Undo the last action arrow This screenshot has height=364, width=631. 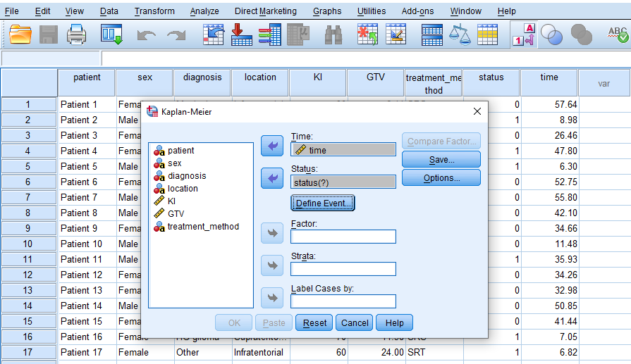[146, 35]
